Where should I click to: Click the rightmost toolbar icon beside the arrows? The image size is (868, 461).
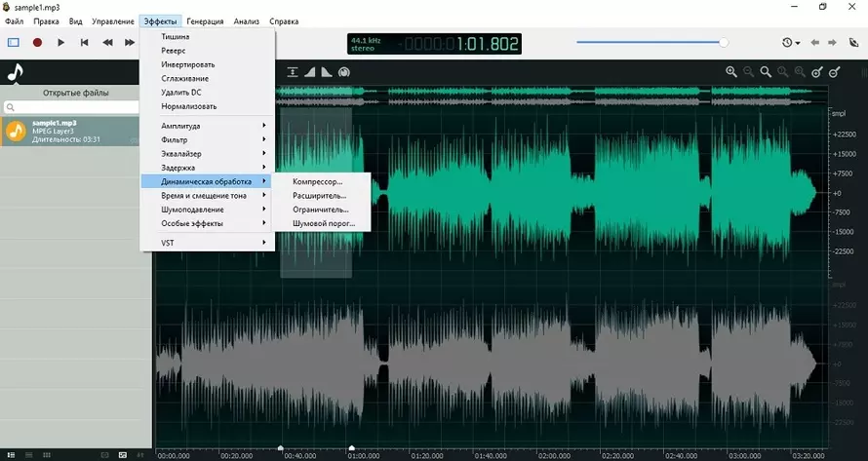tap(853, 43)
